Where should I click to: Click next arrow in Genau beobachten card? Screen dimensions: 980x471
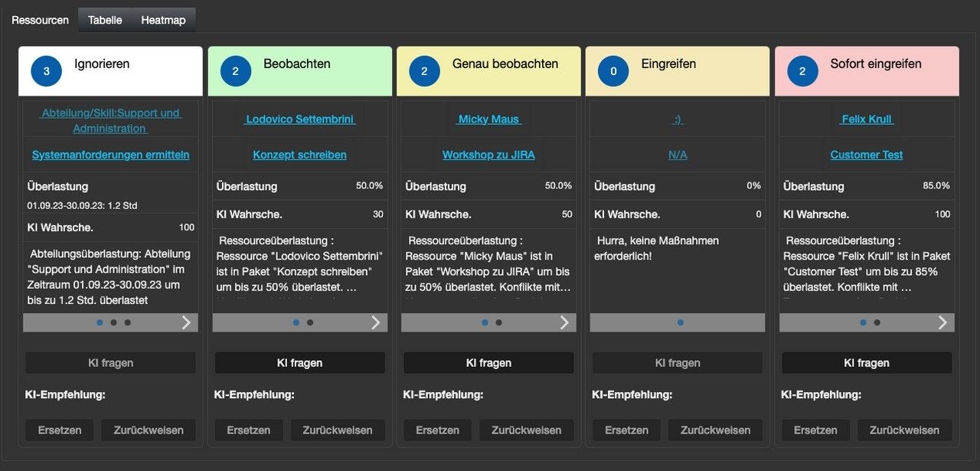tap(564, 322)
